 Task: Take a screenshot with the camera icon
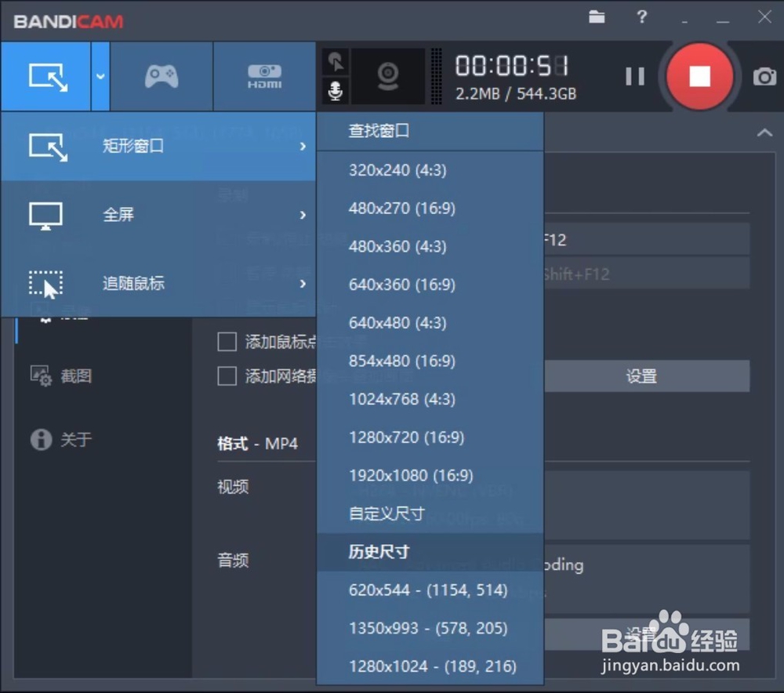(x=764, y=77)
